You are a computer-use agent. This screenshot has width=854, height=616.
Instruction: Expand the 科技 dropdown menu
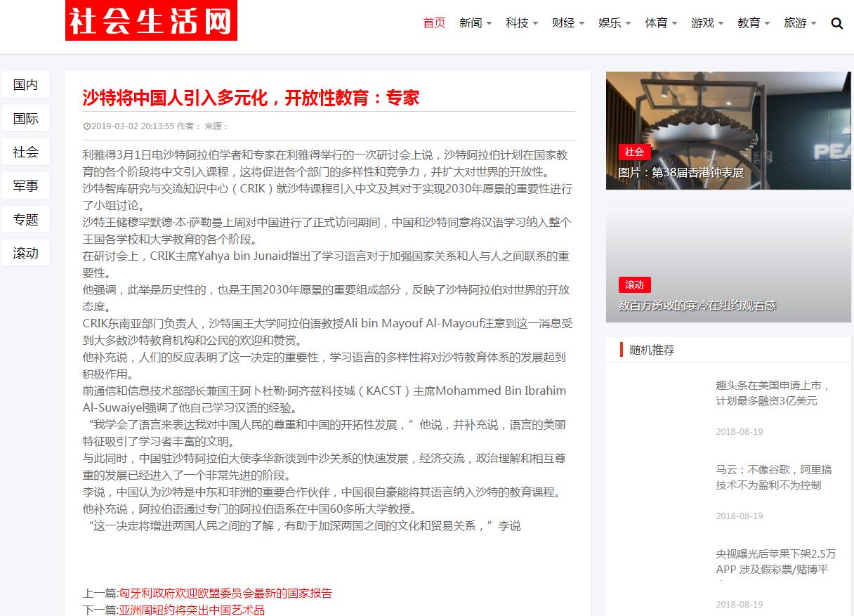(522, 23)
